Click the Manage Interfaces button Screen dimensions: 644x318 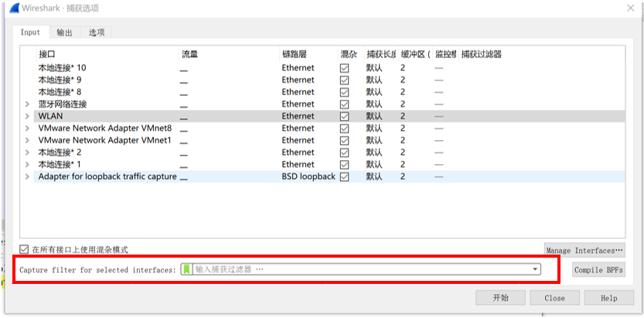coord(584,251)
